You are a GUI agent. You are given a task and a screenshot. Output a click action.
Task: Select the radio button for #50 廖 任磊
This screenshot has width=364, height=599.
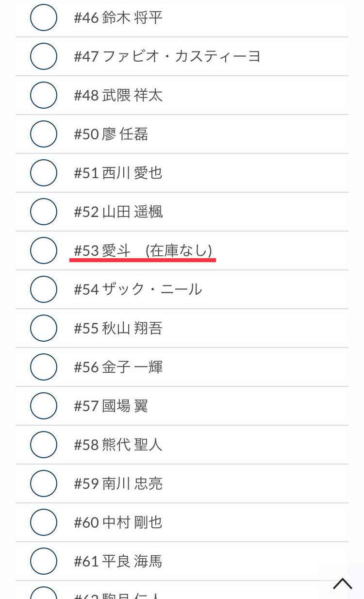coord(43,134)
